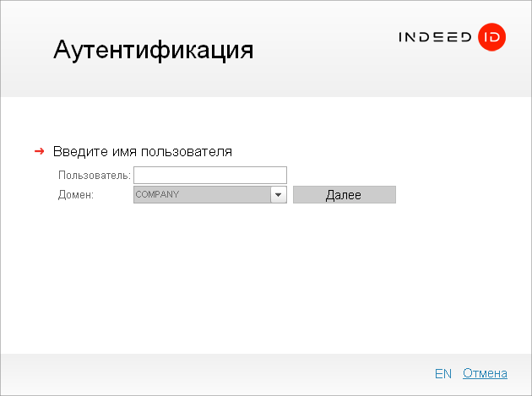Viewport: 532px width, 396px height.
Task: Click the empty header area left of Аутентификация
Action: [25, 49]
